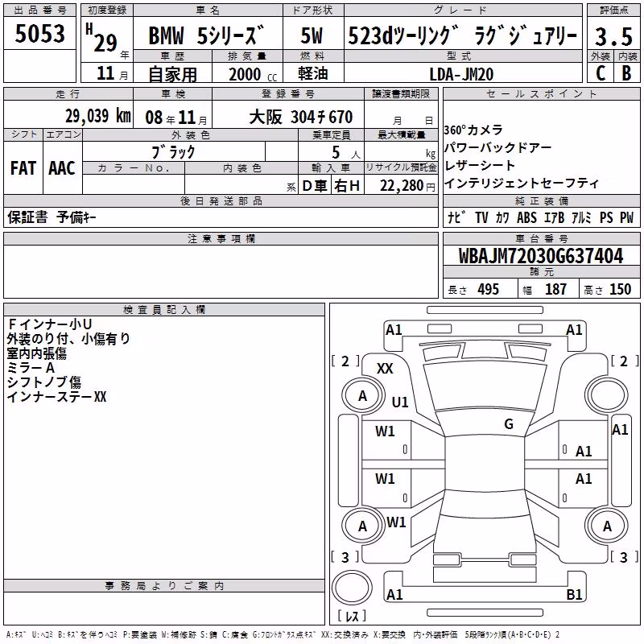644x644 pixels.
Task: Select the レス spare tire label
Action: point(352,615)
